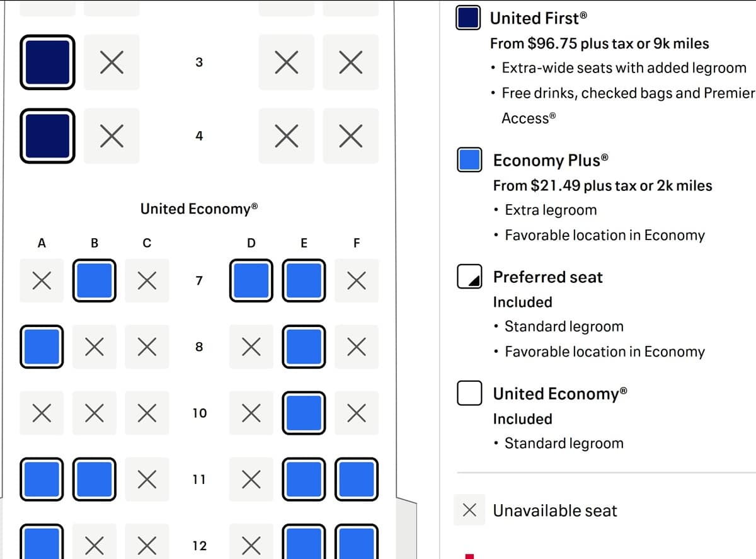756x559 pixels.
Task: Click the Economy Plus legend swatch
Action: 469,159
